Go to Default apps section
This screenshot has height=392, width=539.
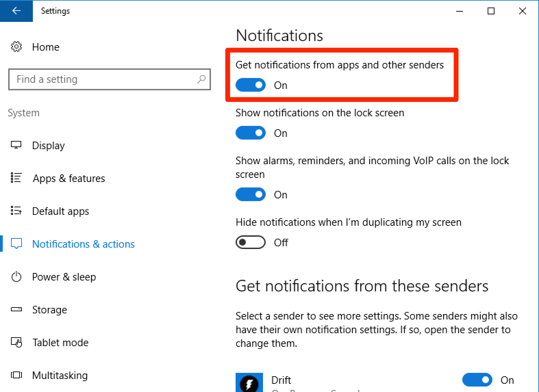click(61, 211)
